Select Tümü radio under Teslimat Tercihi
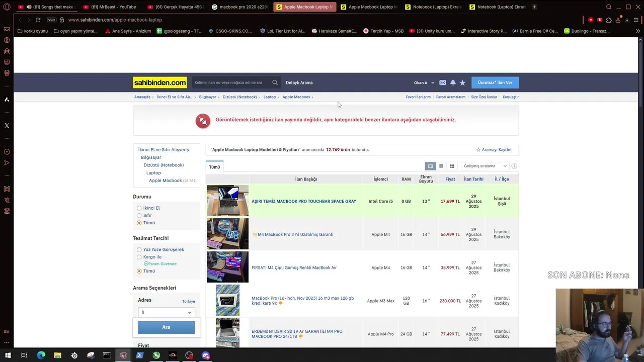This screenshot has width=644, height=362. coord(139,271)
